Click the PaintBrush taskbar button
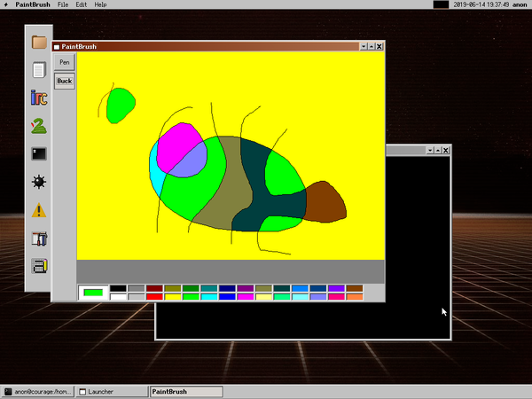Image resolution: width=532 pixels, height=399 pixels. coord(186,392)
